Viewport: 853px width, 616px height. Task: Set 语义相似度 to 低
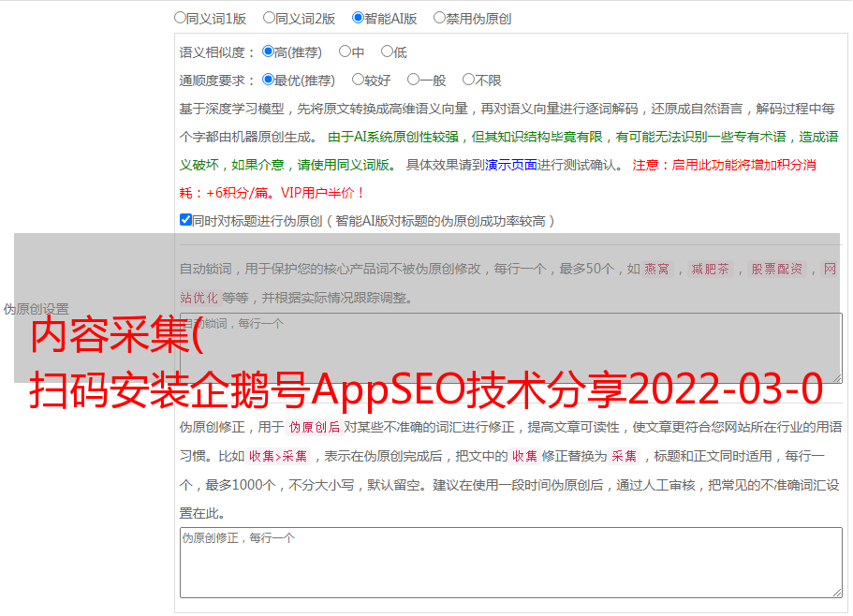coord(387,52)
